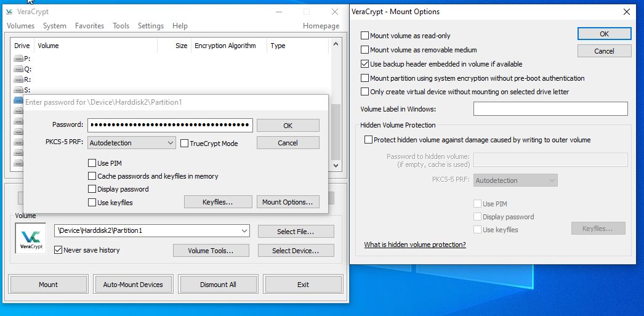Open the Settings menu

click(x=151, y=26)
